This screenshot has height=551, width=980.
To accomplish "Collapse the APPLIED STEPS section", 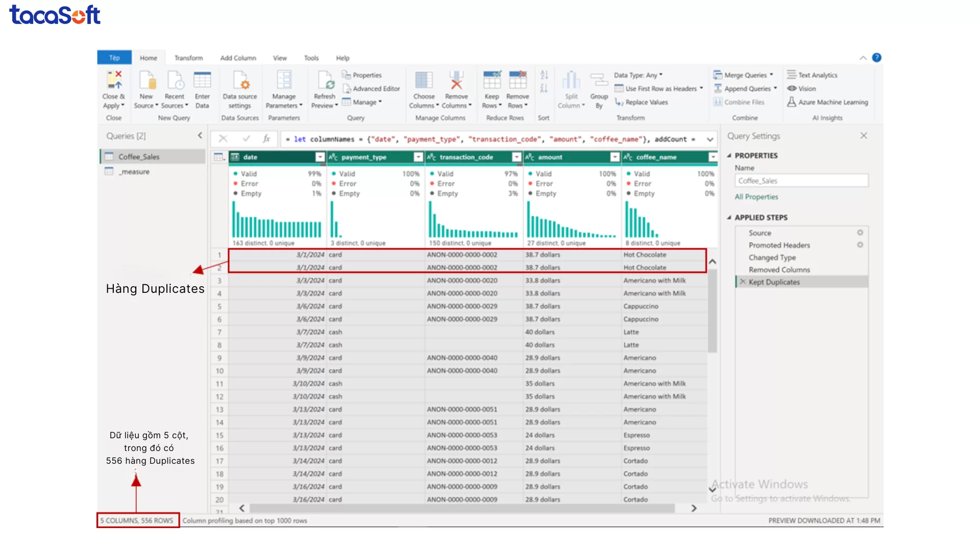I will click(x=729, y=217).
